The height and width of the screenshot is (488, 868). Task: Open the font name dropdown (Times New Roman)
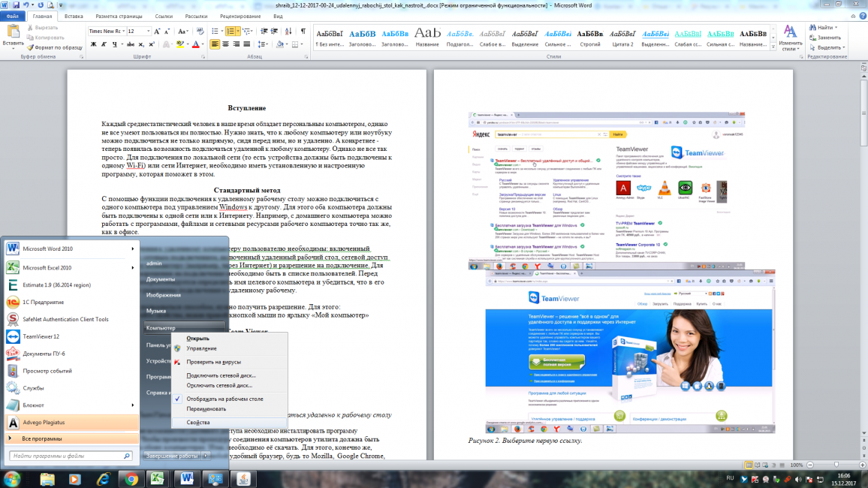tap(123, 32)
